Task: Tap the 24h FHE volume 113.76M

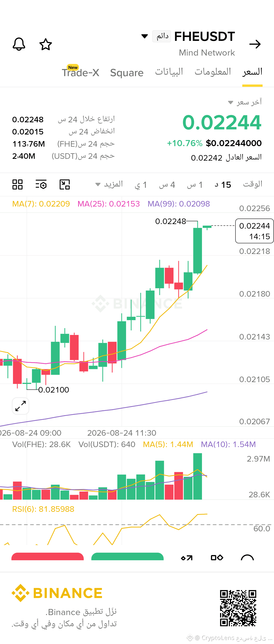Action: [x=29, y=144]
